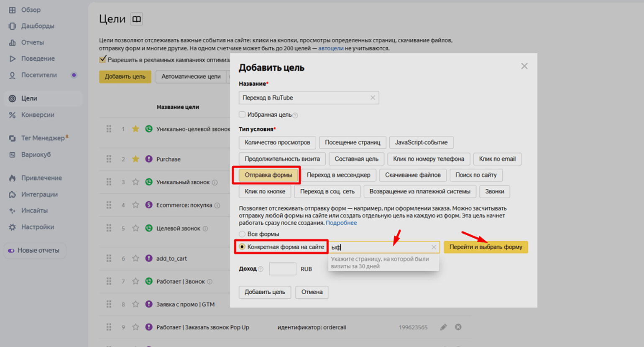The image size is (644, 347).
Task: Open Отчеты in the left sidebar
Action: coord(32,42)
